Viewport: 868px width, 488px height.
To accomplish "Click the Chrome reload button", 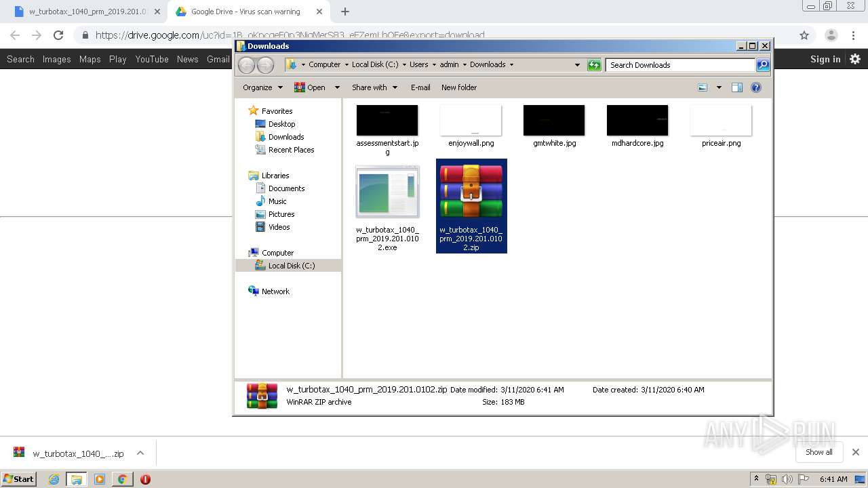I will pos(58,35).
